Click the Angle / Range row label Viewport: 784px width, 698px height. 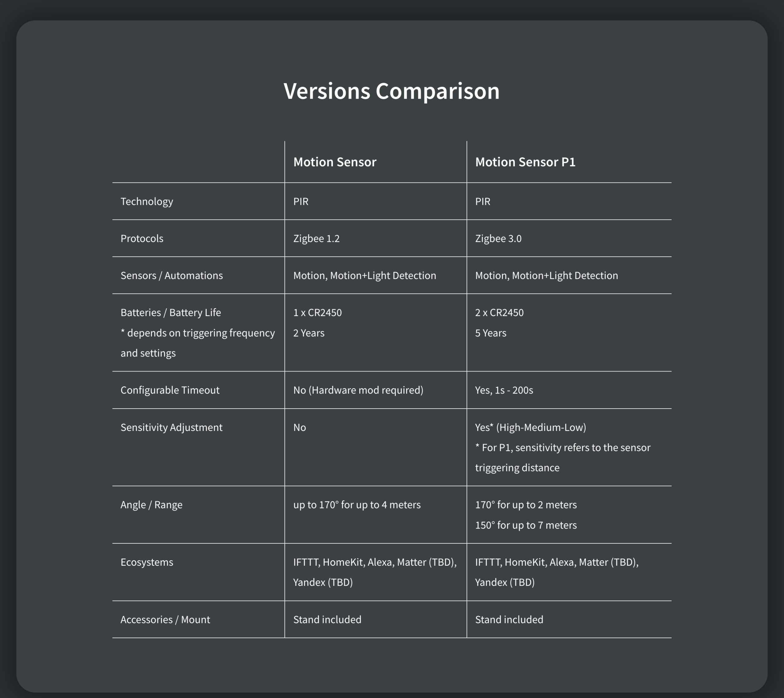coord(152,505)
